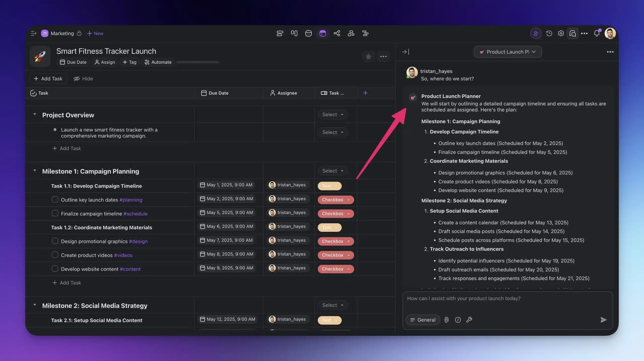Open chat tools with the wrench icon
This screenshot has width=644, height=361.
coord(469,320)
